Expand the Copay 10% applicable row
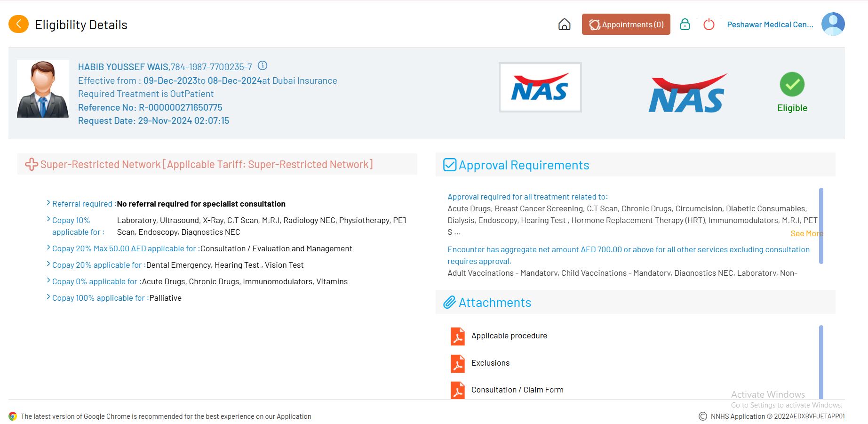The width and height of the screenshot is (868, 424). pos(48,220)
